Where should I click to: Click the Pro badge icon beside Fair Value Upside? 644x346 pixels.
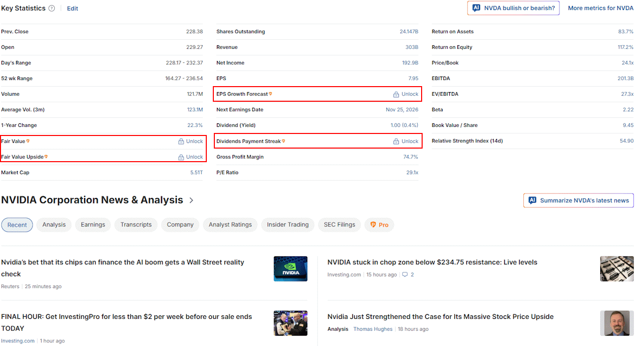pyautogui.click(x=46, y=157)
